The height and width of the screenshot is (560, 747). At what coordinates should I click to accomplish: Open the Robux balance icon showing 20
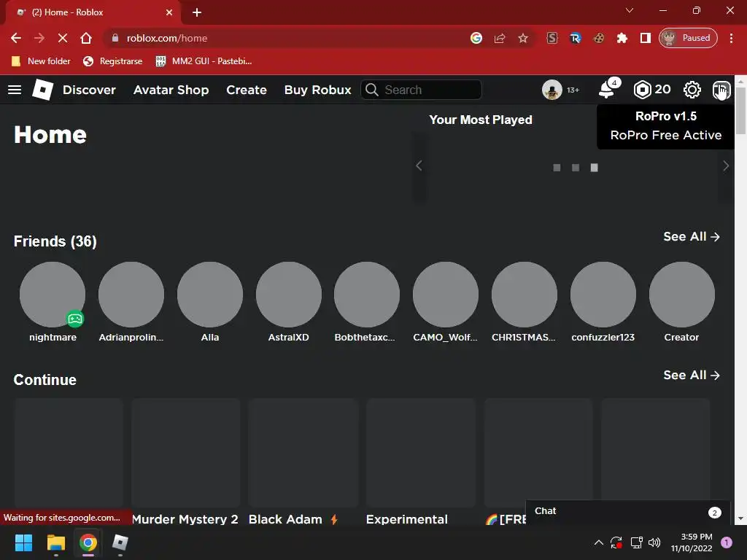[x=642, y=90]
